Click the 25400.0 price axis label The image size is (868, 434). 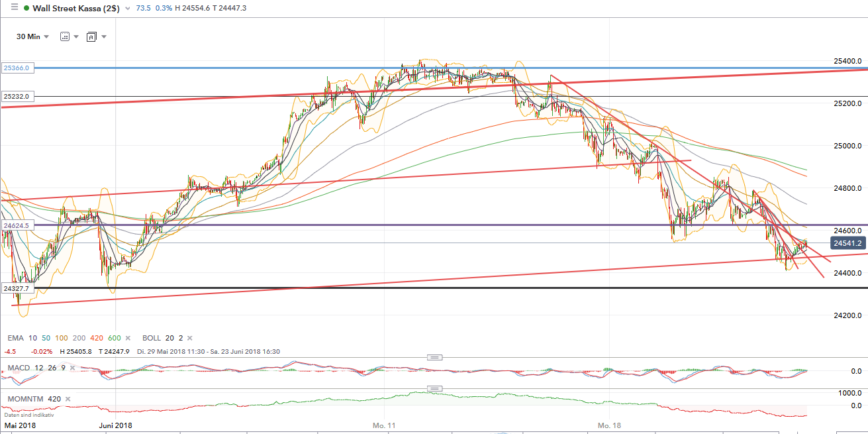847,61
